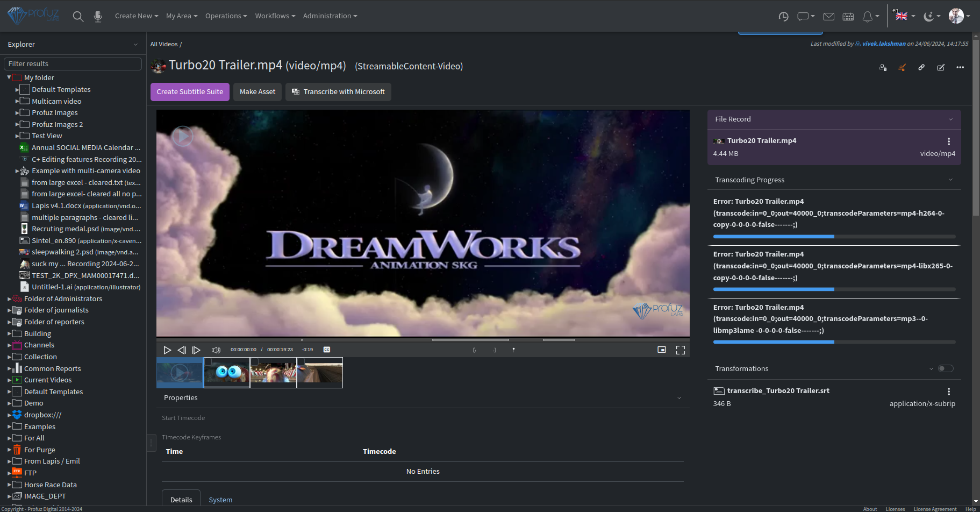Open the three-dots more options near title
Screen dimensions: 980x512
(x=960, y=67)
